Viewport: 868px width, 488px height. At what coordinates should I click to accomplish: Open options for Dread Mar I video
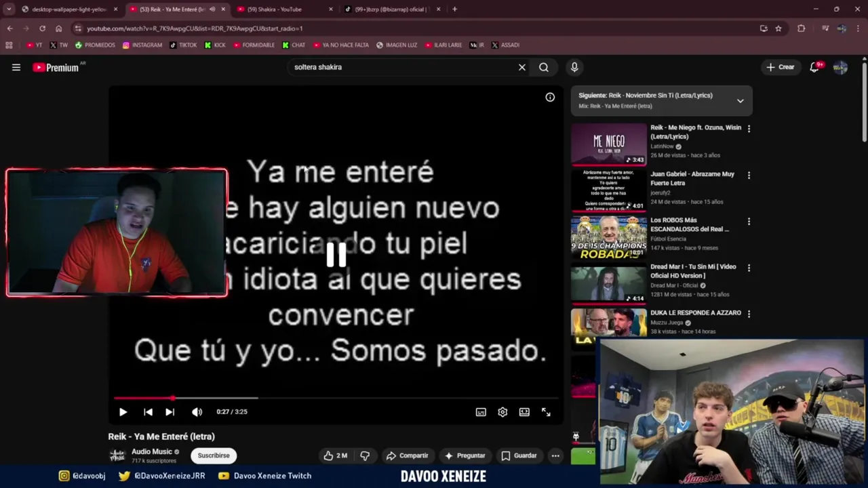point(749,268)
